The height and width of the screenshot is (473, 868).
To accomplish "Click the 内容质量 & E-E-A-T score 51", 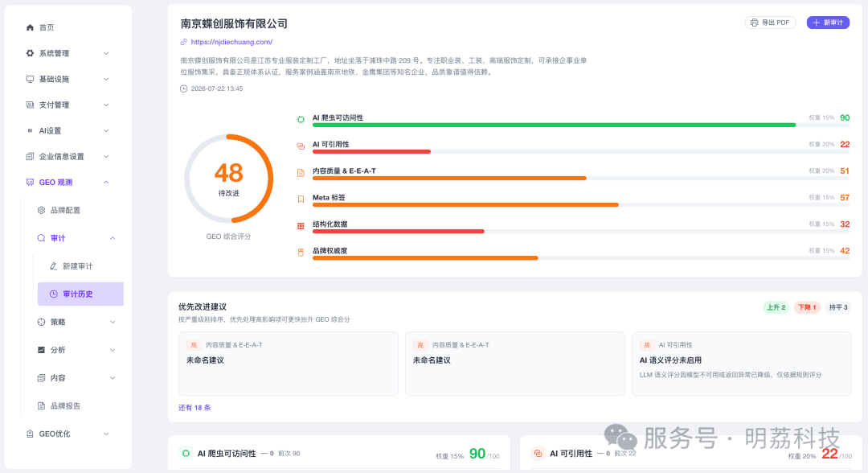I will 845,171.
